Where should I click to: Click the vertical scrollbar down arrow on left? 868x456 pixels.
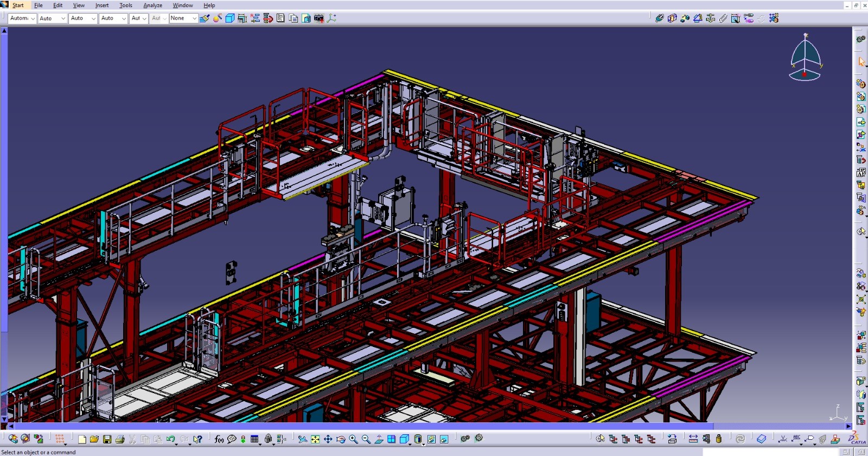[x=4, y=419]
